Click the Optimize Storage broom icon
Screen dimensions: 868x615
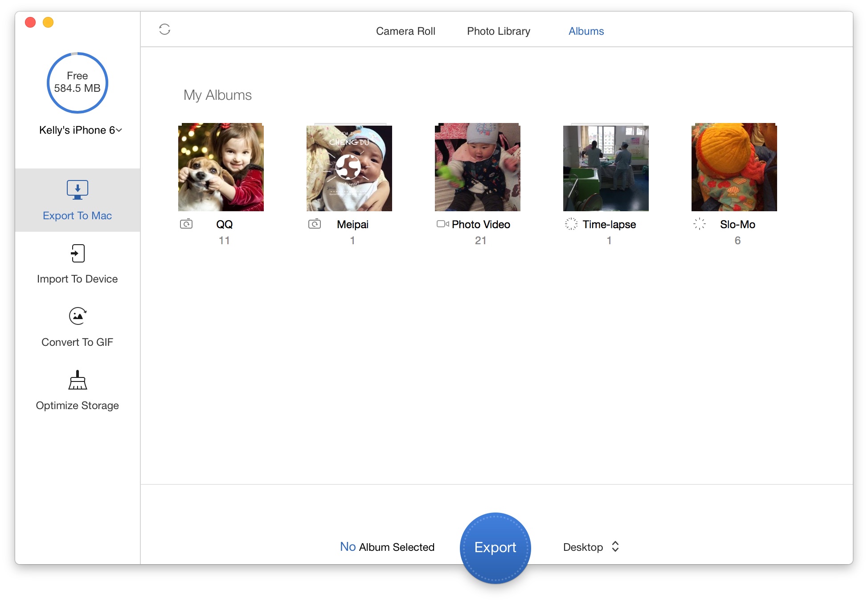point(78,380)
